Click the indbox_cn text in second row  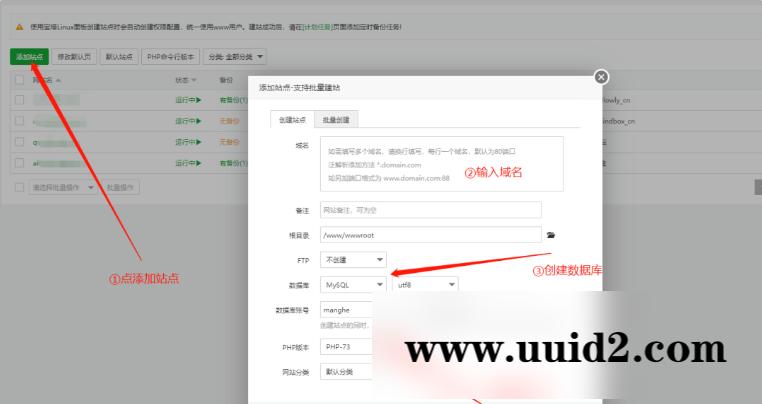point(618,121)
